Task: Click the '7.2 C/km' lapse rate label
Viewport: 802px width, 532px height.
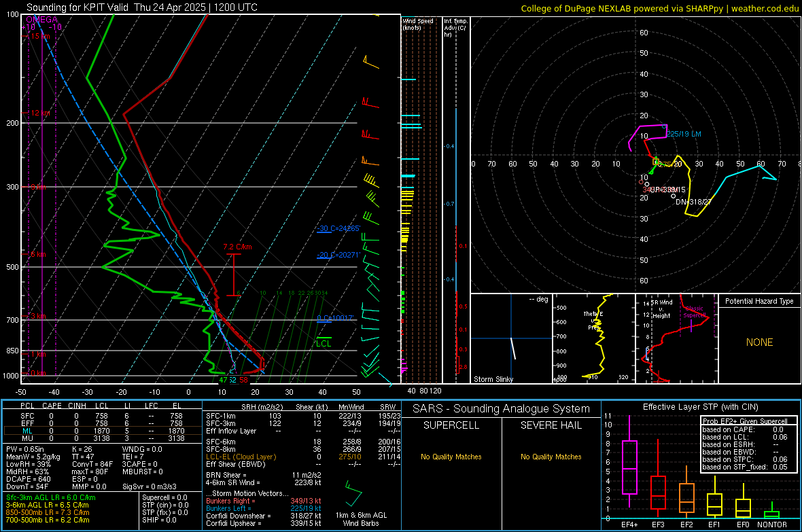Action: tap(237, 247)
